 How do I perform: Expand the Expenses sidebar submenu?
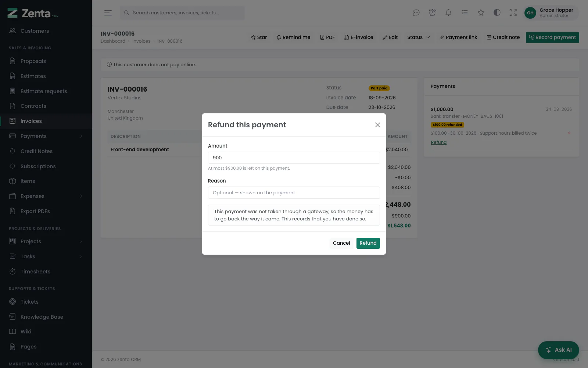pyautogui.click(x=46, y=196)
